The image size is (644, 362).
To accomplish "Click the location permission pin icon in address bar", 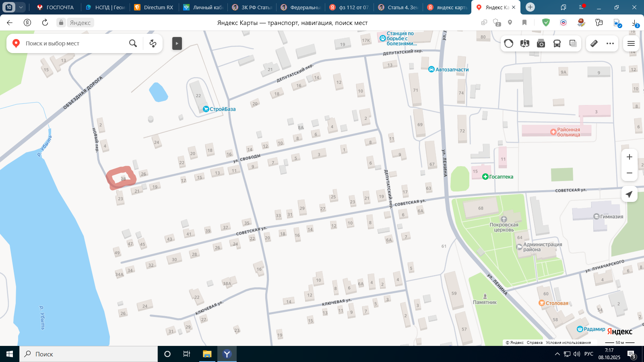I will [510, 23].
